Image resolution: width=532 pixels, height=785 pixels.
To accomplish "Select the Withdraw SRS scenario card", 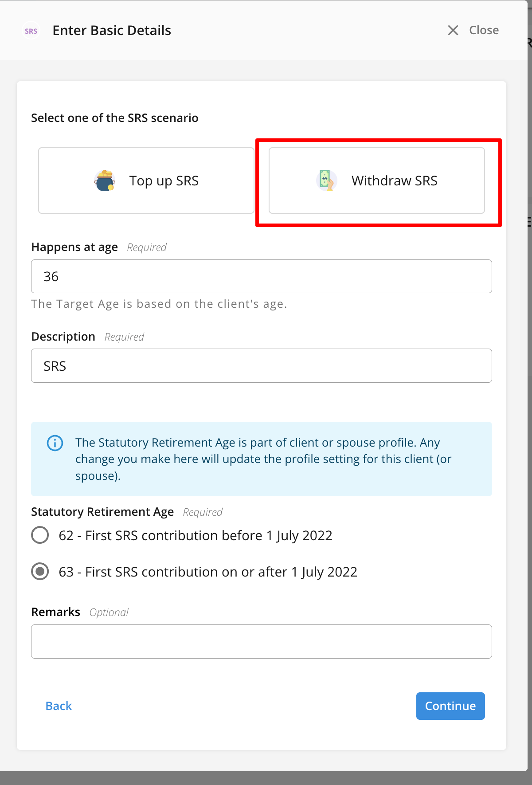I will tap(377, 181).
